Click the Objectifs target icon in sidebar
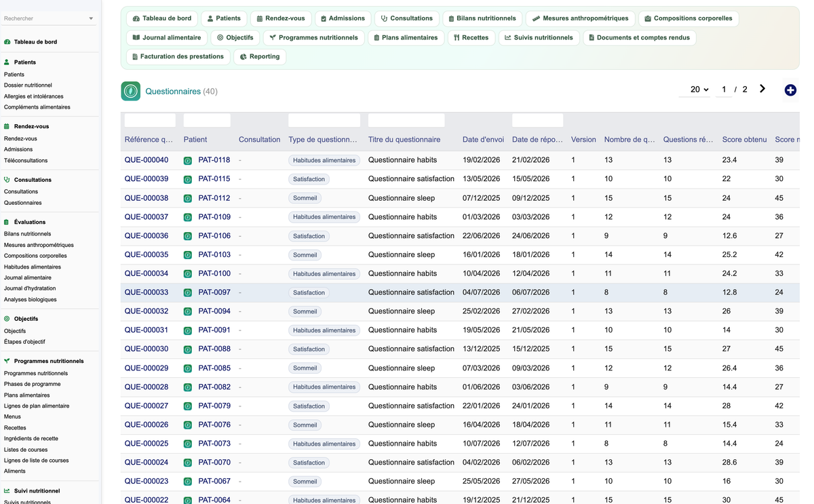Viewport: 814px width, 504px height. pos(7,319)
